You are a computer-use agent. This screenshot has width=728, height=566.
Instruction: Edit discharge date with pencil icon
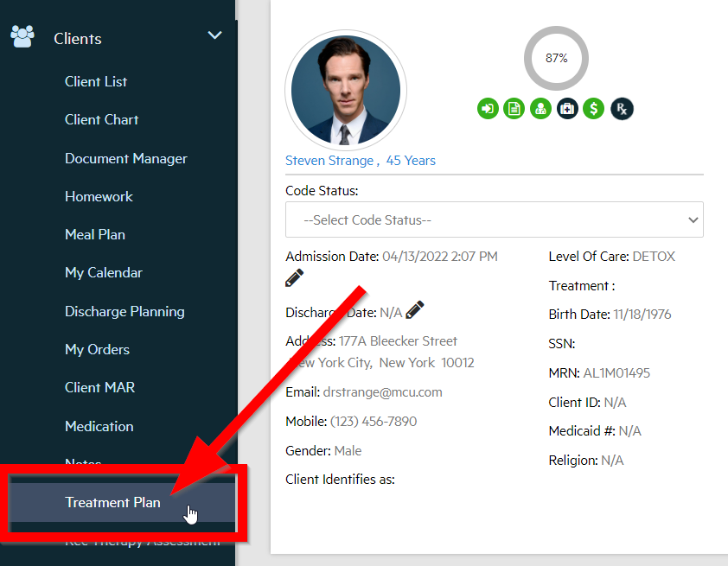(x=415, y=309)
